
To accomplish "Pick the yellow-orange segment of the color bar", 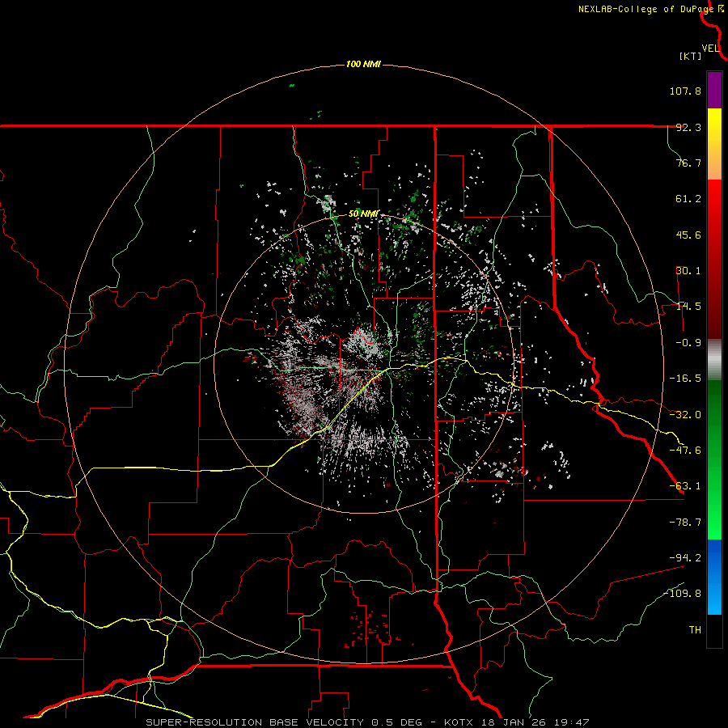I will click(x=714, y=144).
